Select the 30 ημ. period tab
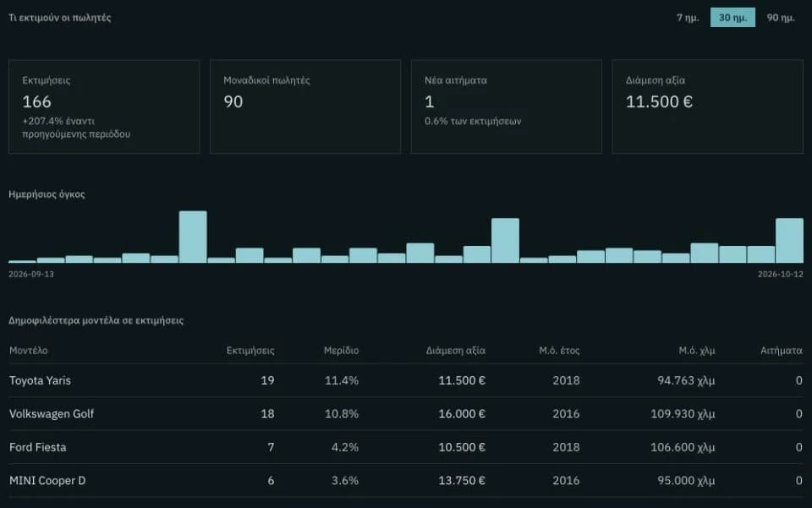 pos(732,18)
